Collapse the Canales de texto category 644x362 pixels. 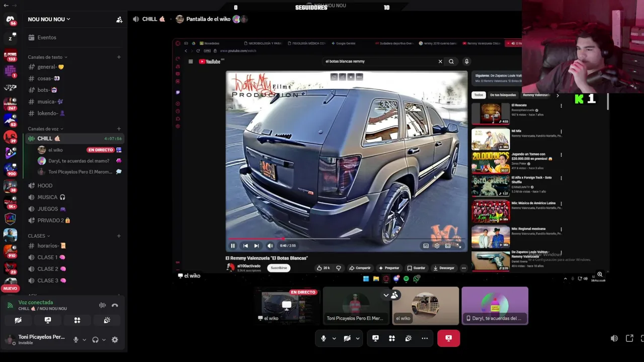tap(48, 57)
